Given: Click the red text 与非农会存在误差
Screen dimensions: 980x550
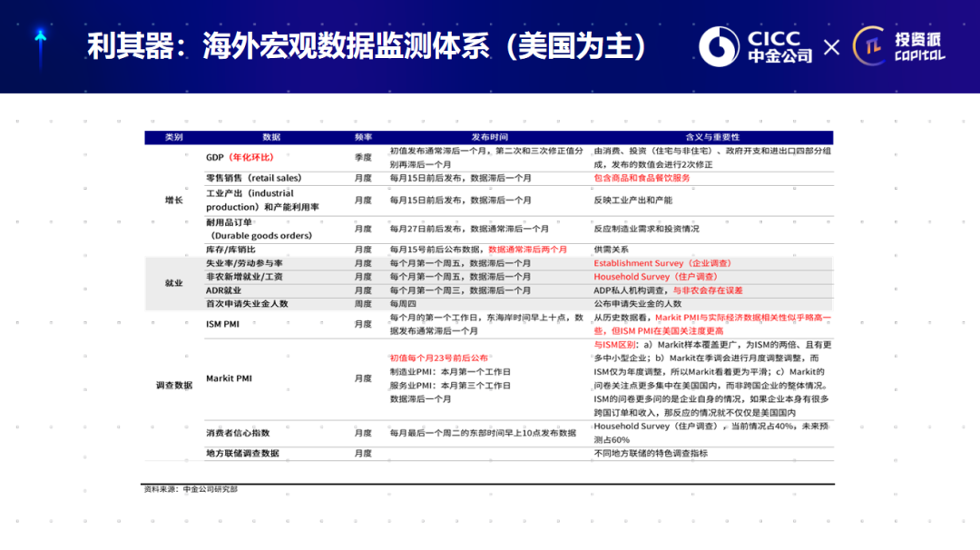Looking at the screenshot, I should click(x=708, y=290).
